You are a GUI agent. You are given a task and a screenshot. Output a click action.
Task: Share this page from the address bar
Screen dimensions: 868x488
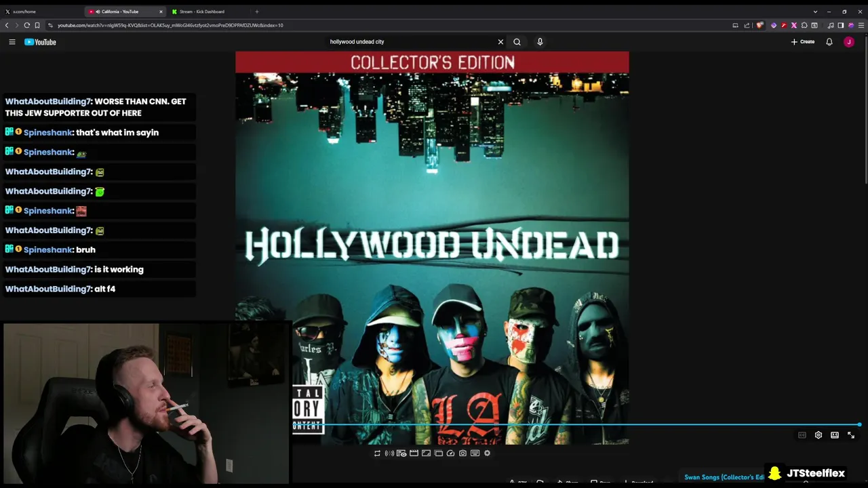747,26
